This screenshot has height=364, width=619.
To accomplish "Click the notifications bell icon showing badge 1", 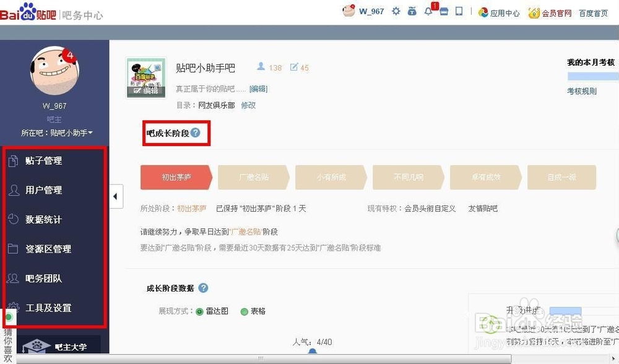I will tap(428, 11).
